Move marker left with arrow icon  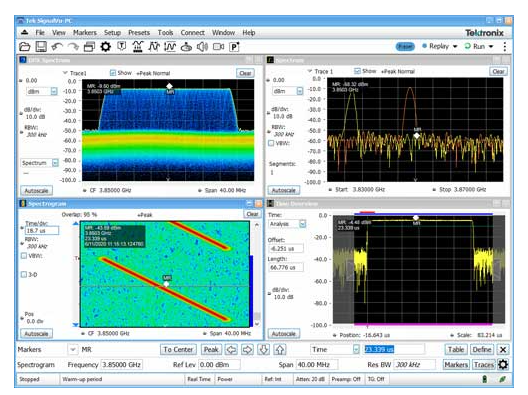231,350
